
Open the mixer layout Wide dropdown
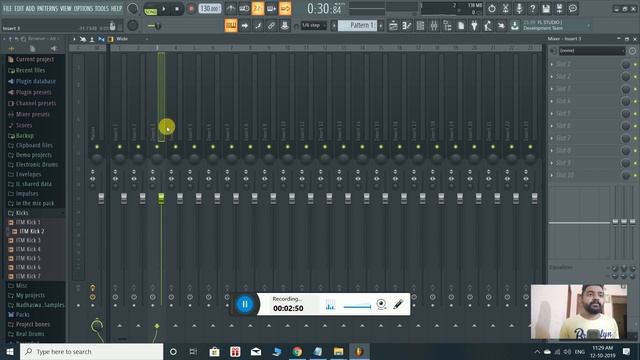(x=131, y=39)
